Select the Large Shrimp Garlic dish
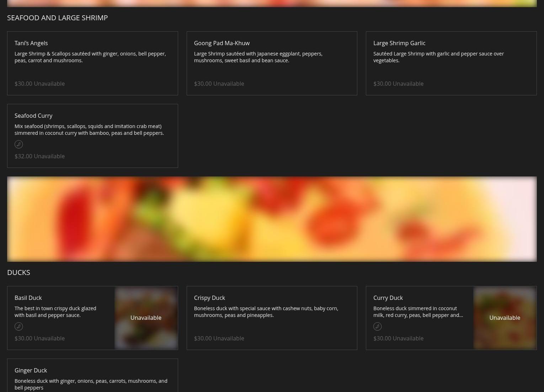The width and height of the screenshot is (544, 392). click(x=451, y=63)
